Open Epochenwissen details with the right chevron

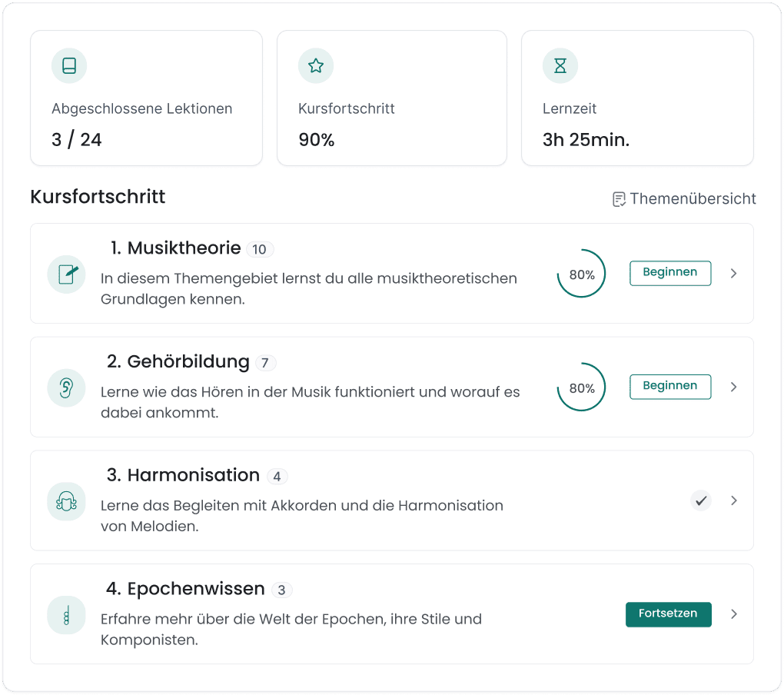(x=733, y=614)
